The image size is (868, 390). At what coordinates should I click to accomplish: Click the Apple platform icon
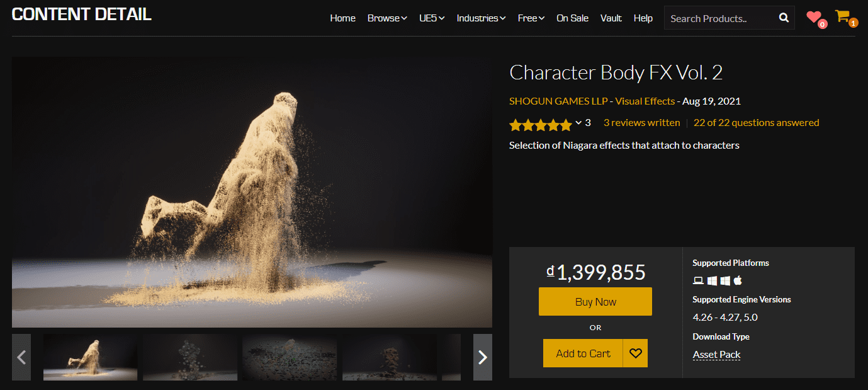pyautogui.click(x=738, y=280)
